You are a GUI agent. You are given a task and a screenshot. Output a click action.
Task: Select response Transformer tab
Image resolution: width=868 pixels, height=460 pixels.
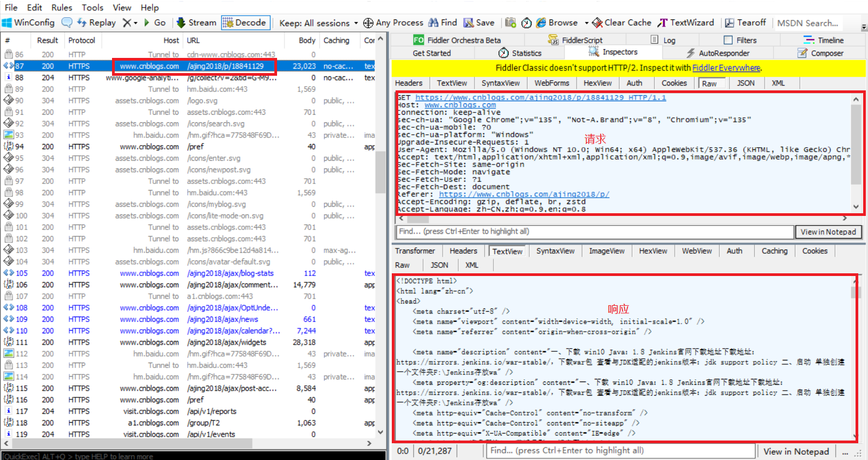(x=415, y=251)
